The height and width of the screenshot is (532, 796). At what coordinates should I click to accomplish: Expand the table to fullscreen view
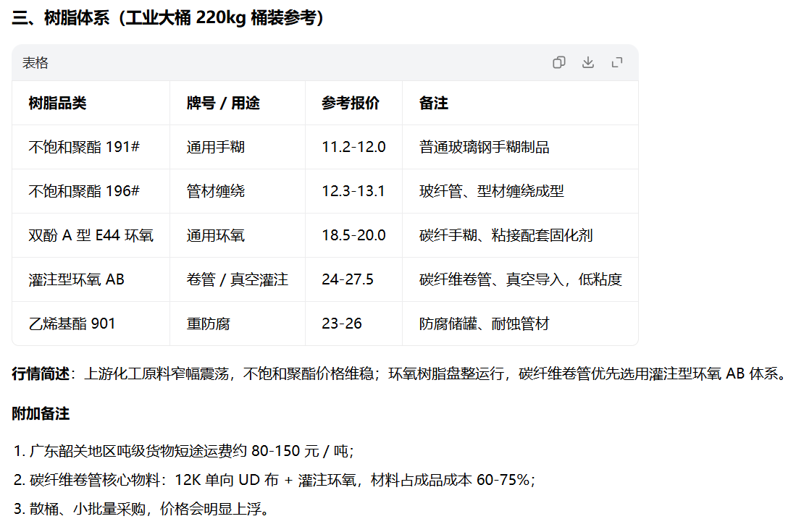[617, 62]
